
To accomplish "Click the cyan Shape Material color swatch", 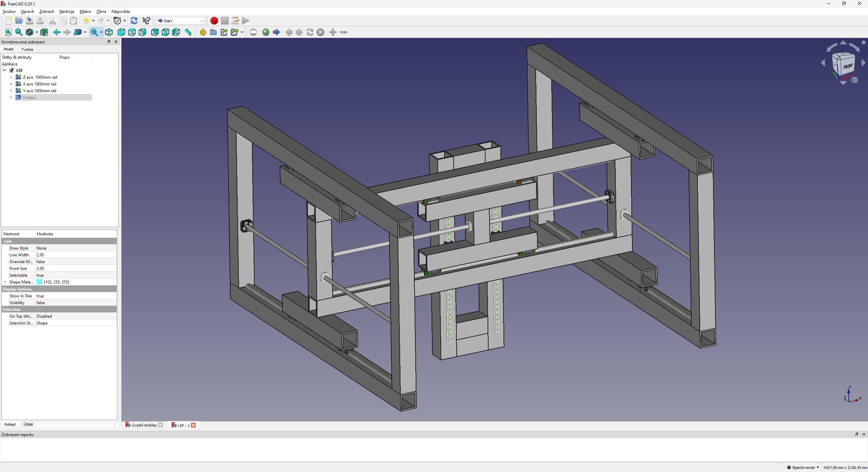I will [x=39, y=282].
